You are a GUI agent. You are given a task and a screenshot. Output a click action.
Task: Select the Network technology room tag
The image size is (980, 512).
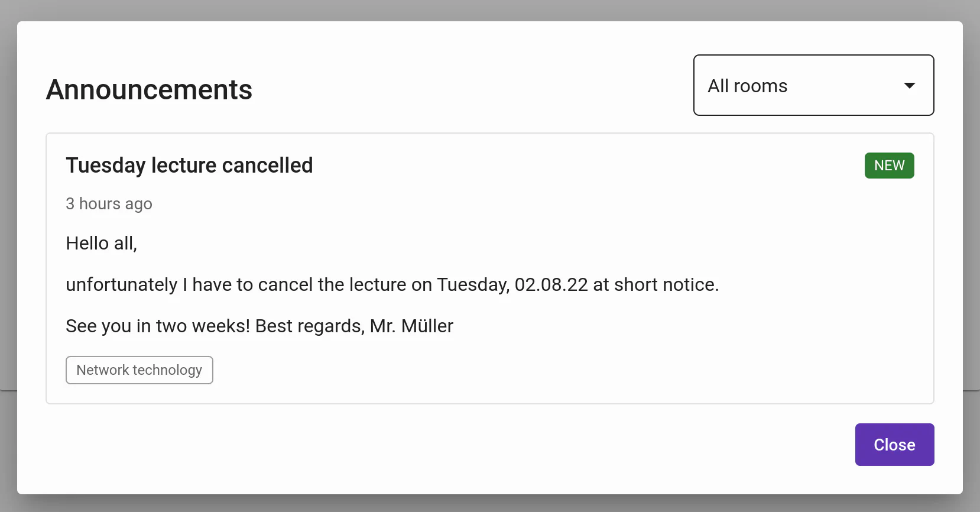coord(139,370)
